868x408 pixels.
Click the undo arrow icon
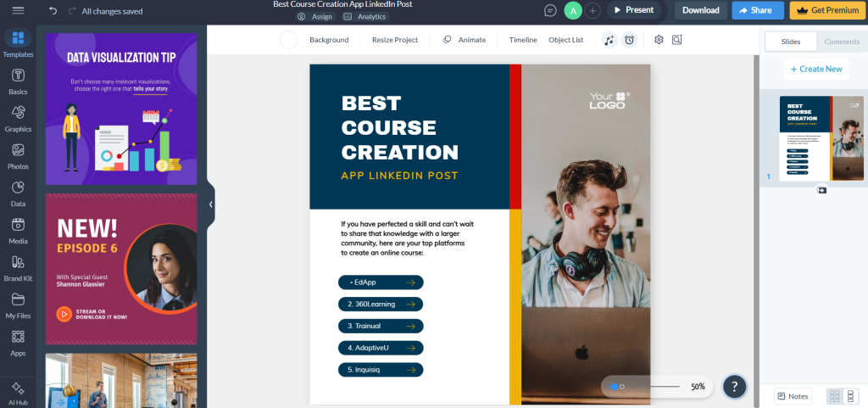pos(53,10)
